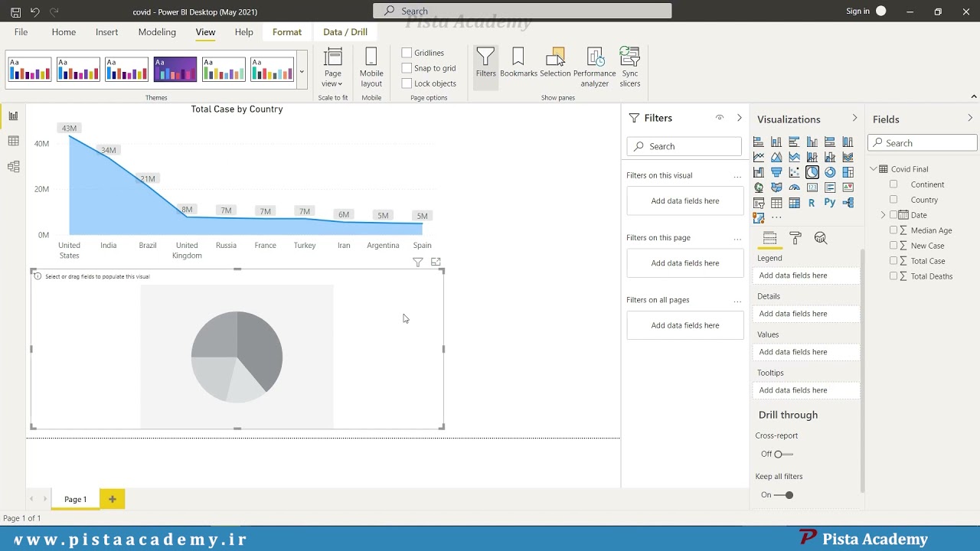Image resolution: width=980 pixels, height=551 pixels.
Task: Collapse the ribbon with the caret
Action: (x=974, y=96)
